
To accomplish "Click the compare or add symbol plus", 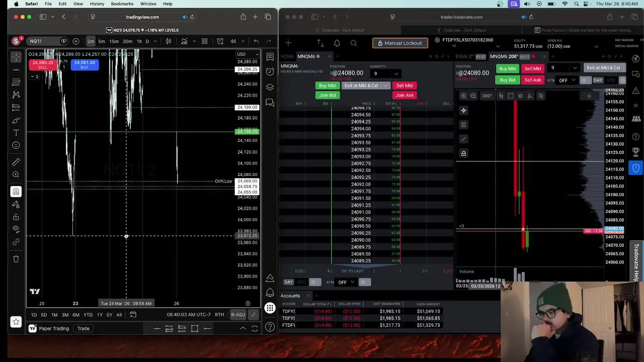I will pyautogui.click(x=75, y=41).
